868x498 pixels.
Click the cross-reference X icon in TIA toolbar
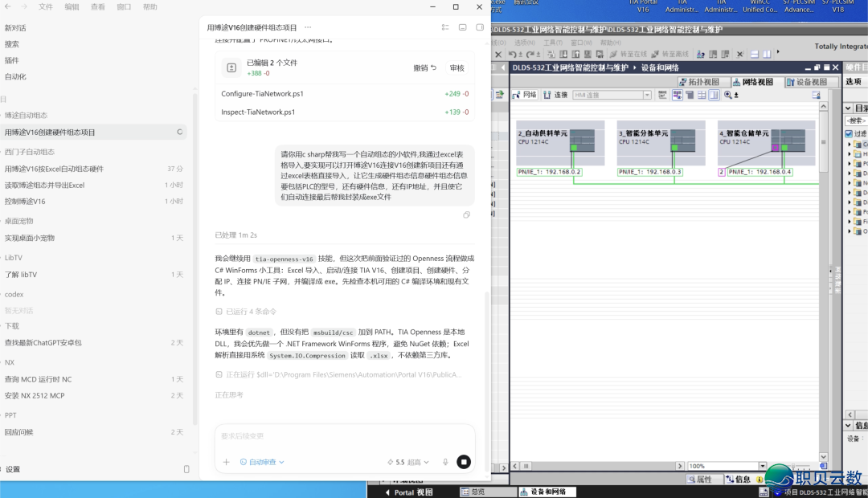pos(739,55)
